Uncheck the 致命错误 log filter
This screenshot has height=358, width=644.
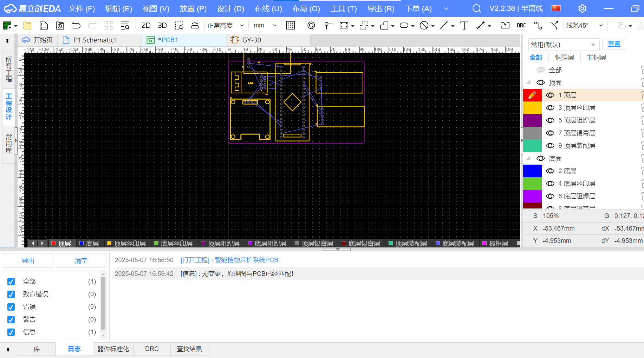click(x=11, y=294)
